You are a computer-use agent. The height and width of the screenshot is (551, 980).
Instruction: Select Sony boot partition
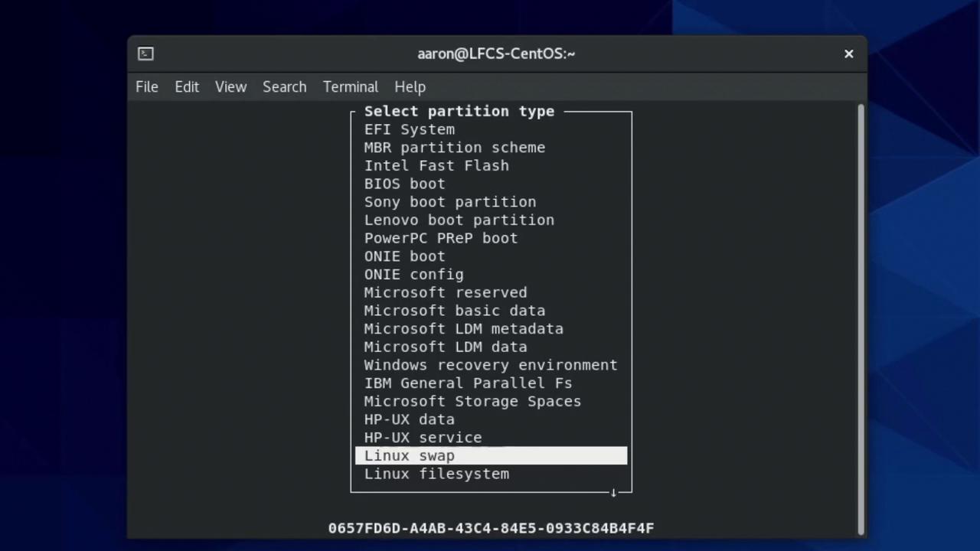(x=450, y=202)
